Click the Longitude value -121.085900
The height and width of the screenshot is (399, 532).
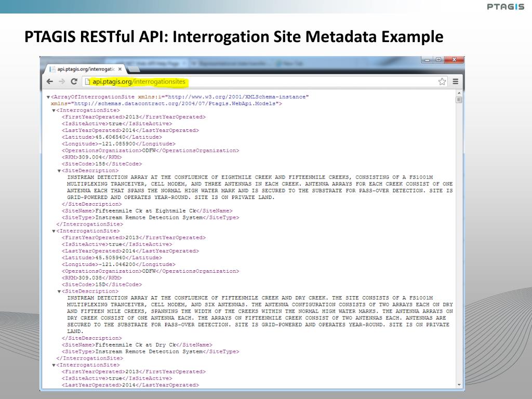coord(117,144)
